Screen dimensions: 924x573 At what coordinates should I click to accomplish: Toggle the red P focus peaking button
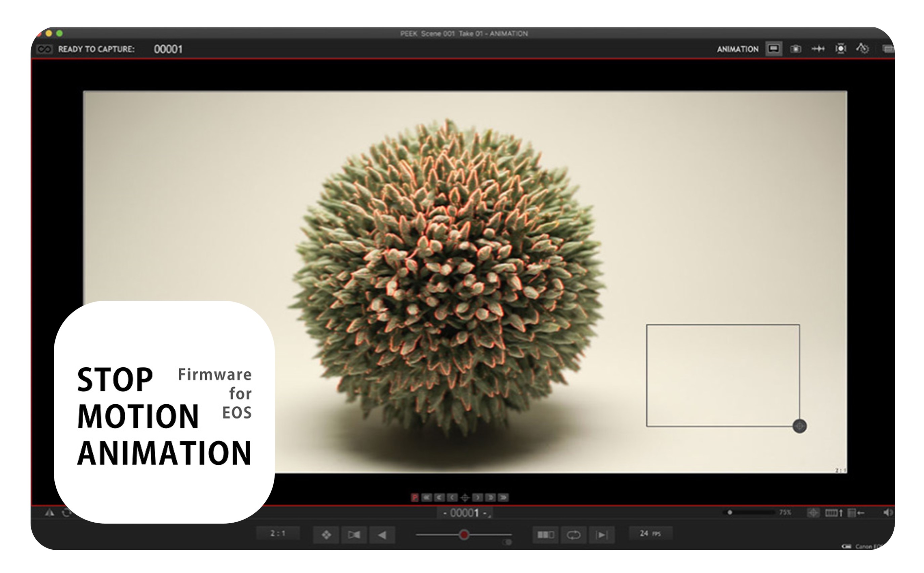pyautogui.click(x=414, y=498)
